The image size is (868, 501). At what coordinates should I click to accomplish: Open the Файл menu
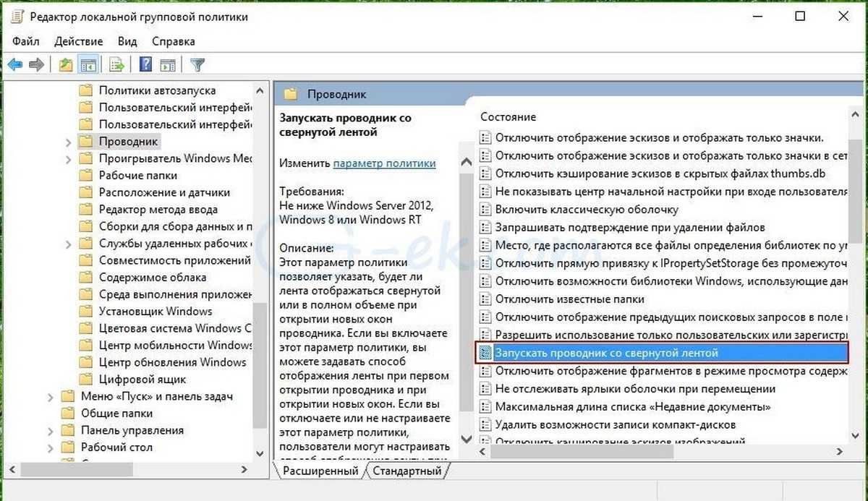25,41
